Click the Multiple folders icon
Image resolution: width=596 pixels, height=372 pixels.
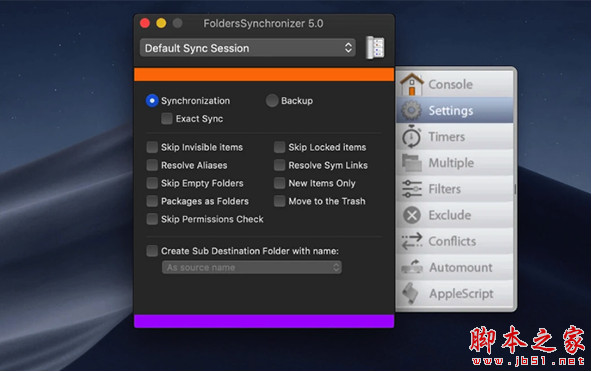point(412,163)
